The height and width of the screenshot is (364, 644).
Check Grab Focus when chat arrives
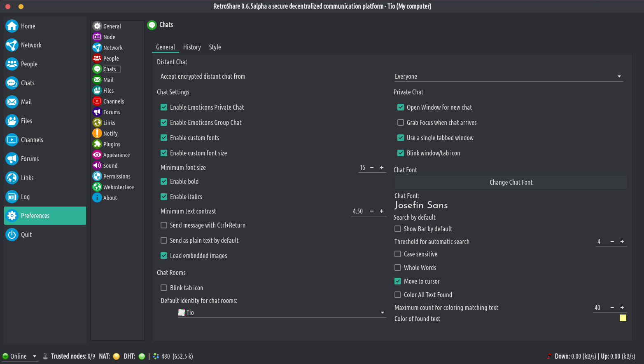coord(401,122)
